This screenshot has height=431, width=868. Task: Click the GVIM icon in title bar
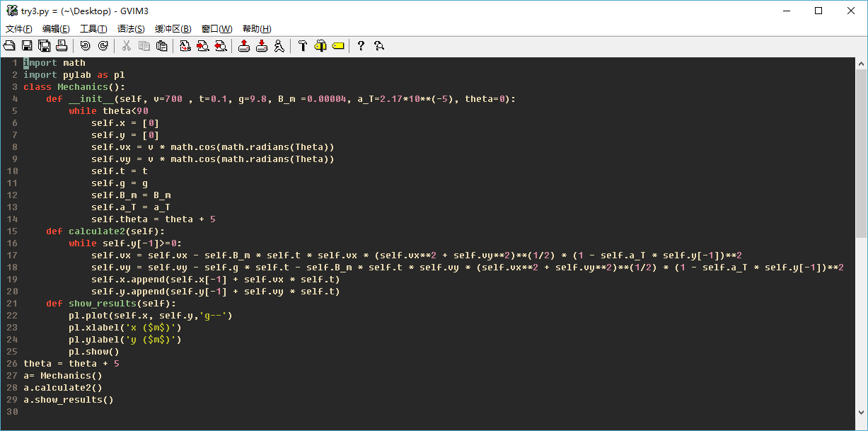[x=11, y=11]
